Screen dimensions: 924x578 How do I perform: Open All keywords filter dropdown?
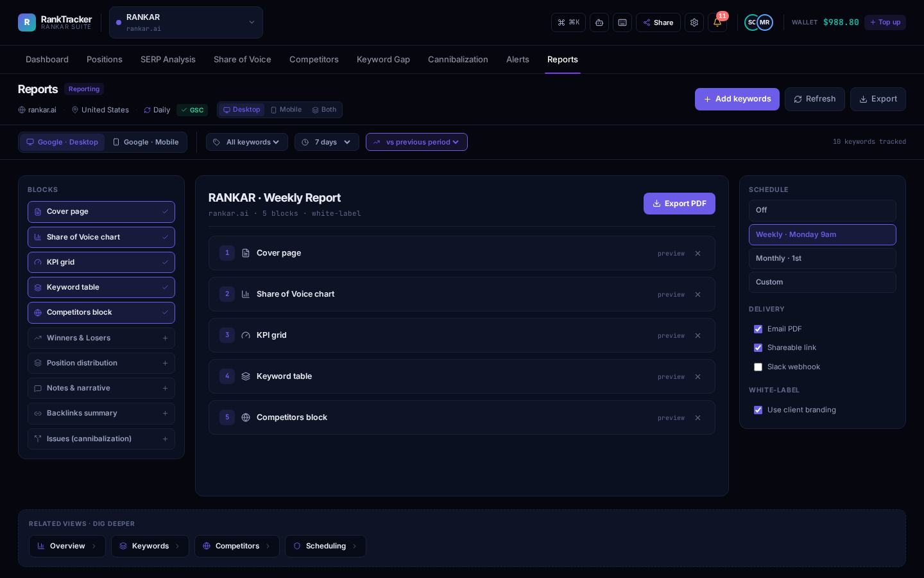pos(246,142)
